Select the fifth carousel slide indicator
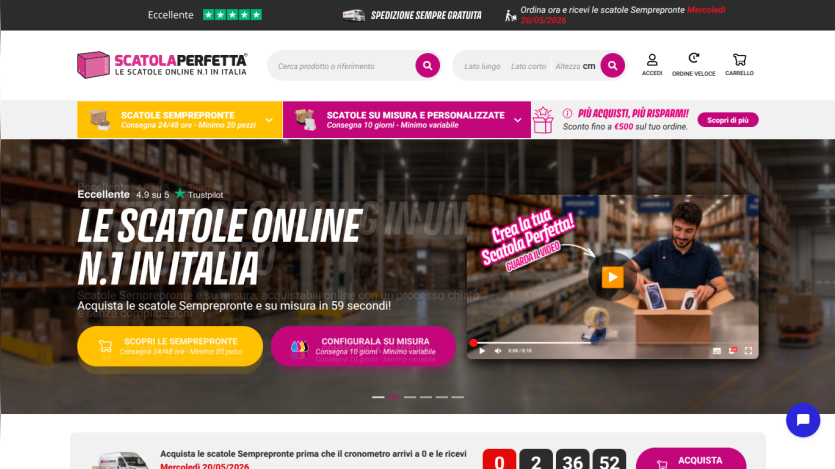This screenshot has height=469, width=835. click(442, 397)
